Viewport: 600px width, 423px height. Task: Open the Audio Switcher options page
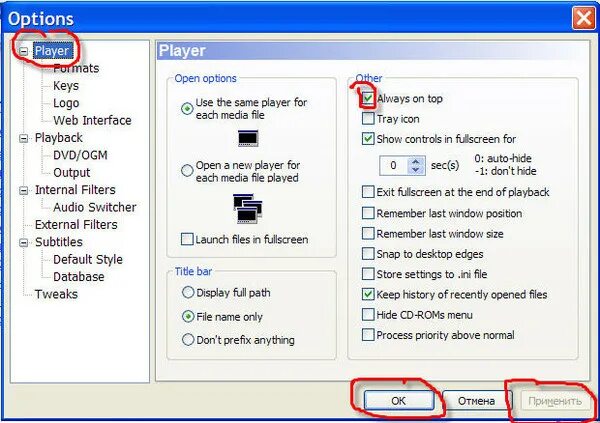coord(95,207)
